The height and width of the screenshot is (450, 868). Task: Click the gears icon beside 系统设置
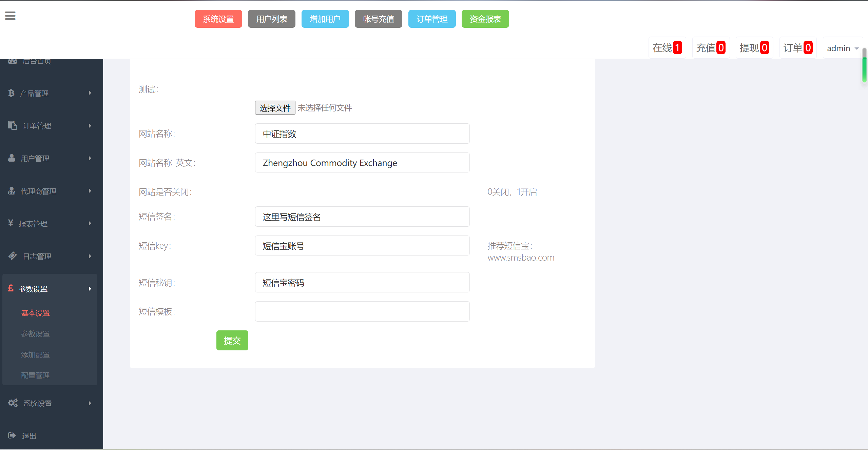click(x=13, y=403)
